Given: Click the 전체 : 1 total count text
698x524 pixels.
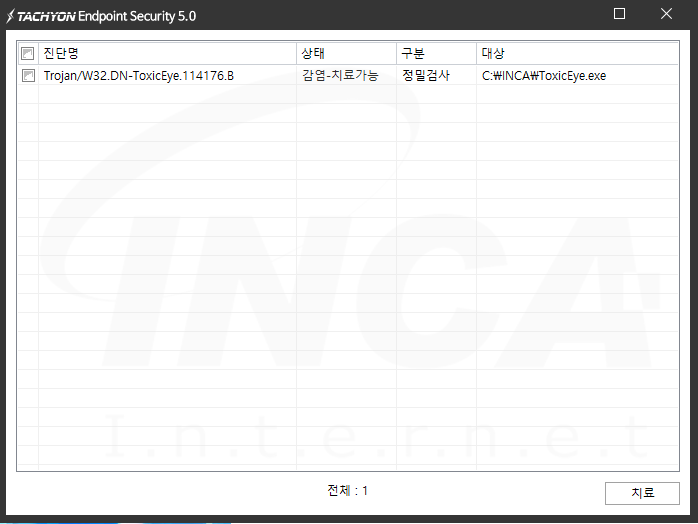Looking at the screenshot, I should [x=348, y=491].
